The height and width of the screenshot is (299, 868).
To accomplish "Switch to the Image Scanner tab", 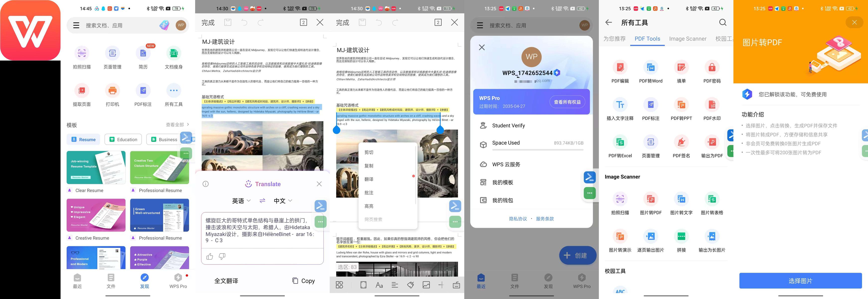I will (687, 39).
